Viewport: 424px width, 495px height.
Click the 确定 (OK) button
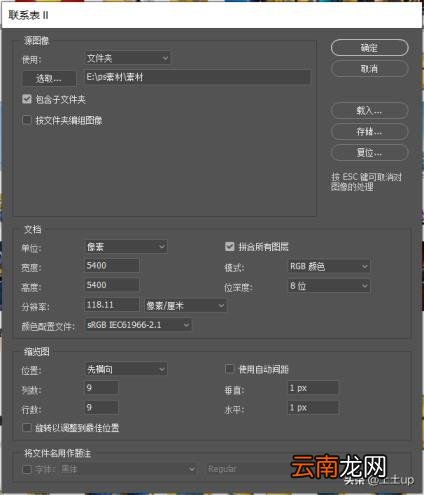(x=369, y=48)
